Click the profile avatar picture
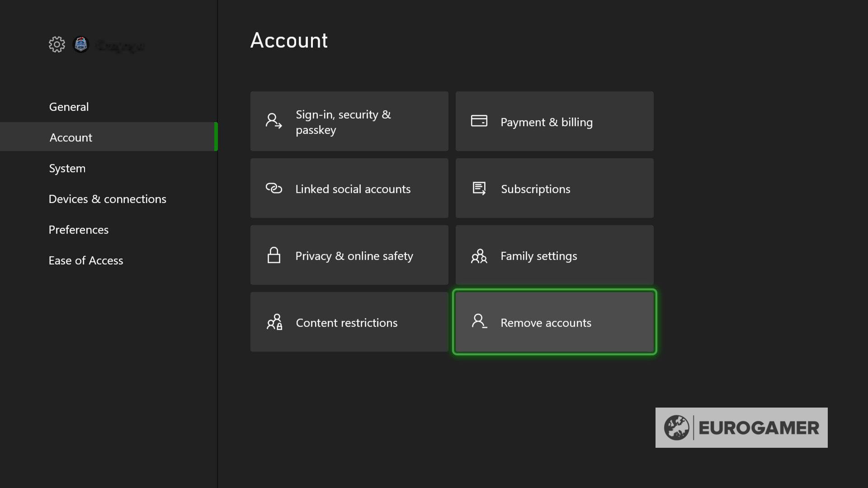The height and width of the screenshot is (488, 868). pyautogui.click(x=81, y=45)
